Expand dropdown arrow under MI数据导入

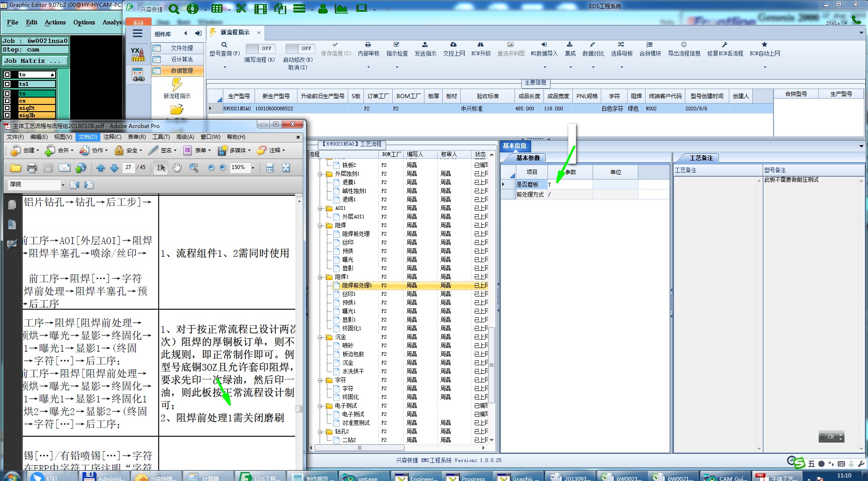[544, 67]
